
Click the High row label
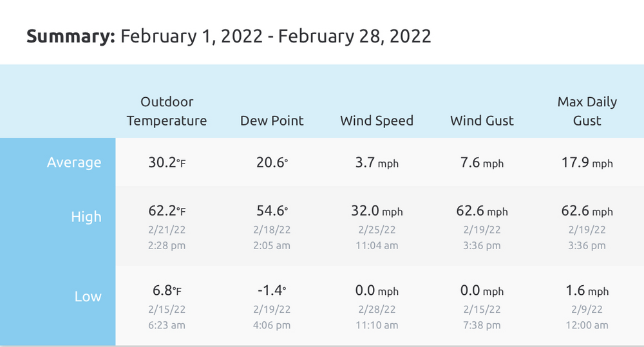coord(86,216)
